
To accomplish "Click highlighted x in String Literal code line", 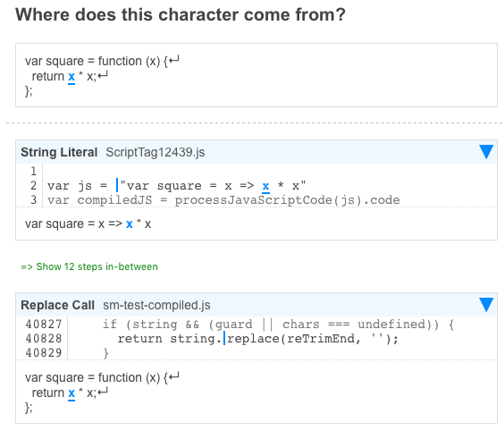I will pos(265,186).
